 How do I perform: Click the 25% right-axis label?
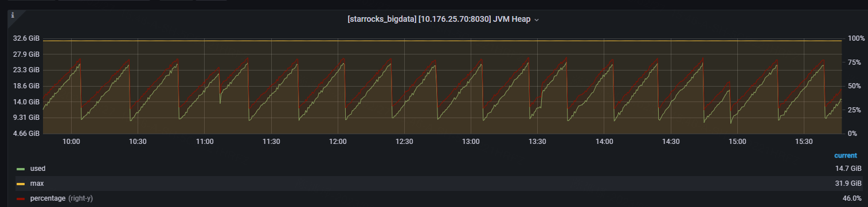coord(854,110)
